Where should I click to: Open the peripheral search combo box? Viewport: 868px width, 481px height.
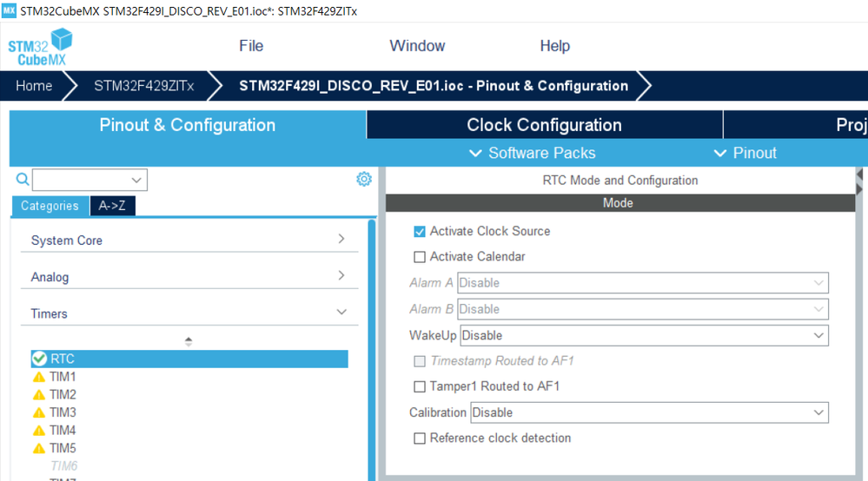tap(89, 180)
